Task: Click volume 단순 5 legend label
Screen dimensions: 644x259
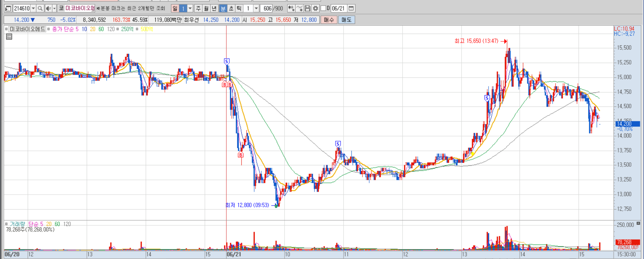Action: (36, 224)
